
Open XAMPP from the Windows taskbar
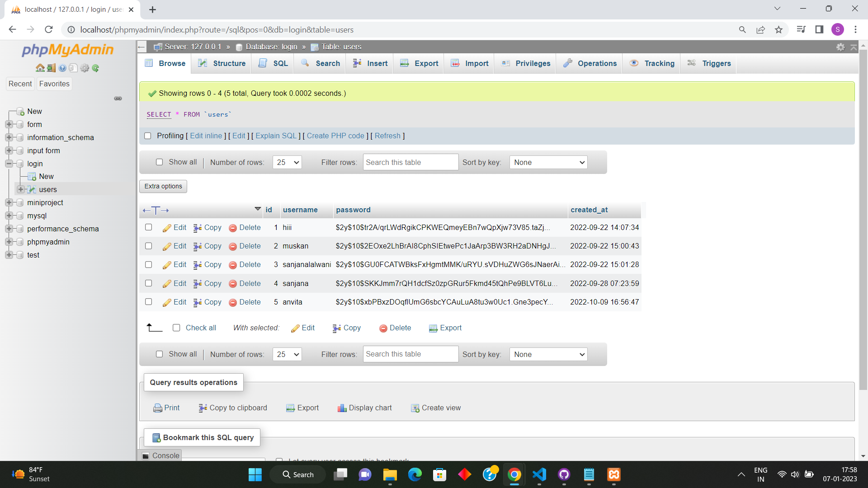[613, 474]
